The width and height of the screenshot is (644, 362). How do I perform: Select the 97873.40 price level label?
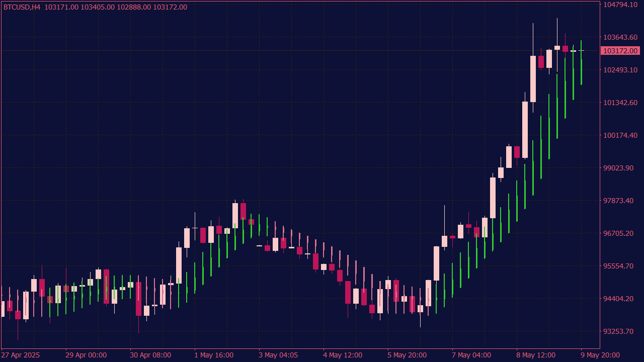click(620, 201)
